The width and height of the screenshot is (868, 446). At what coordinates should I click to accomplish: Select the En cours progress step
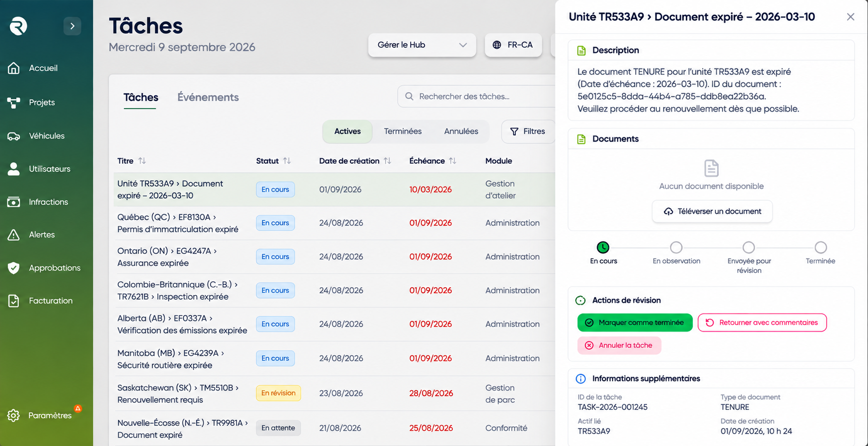[x=603, y=247]
